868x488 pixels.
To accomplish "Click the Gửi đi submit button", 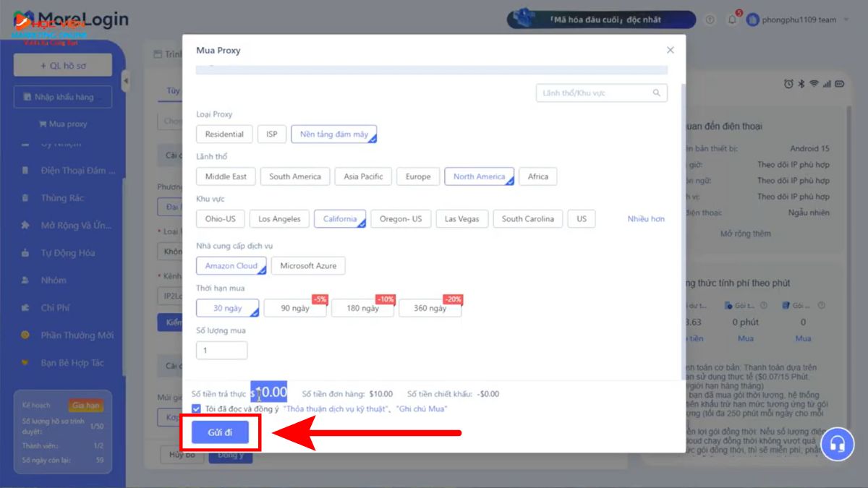I will (x=220, y=432).
